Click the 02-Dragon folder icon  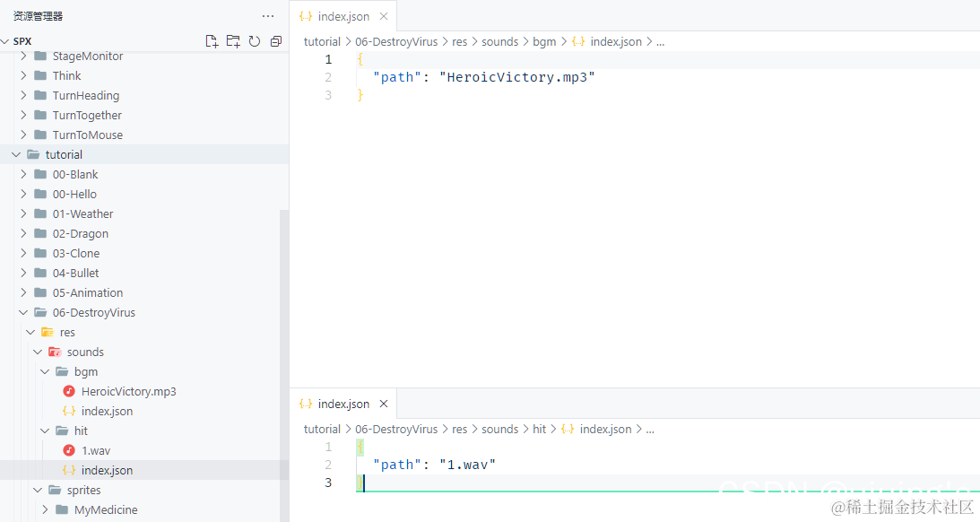click(40, 234)
